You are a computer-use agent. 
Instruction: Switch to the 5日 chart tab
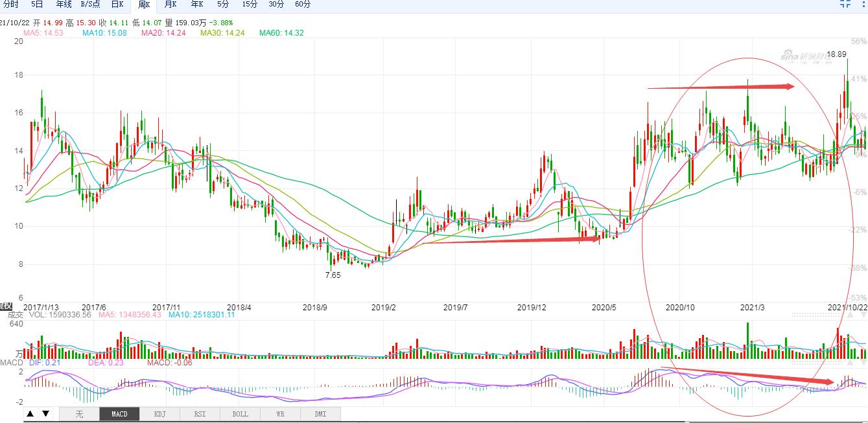(x=37, y=5)
